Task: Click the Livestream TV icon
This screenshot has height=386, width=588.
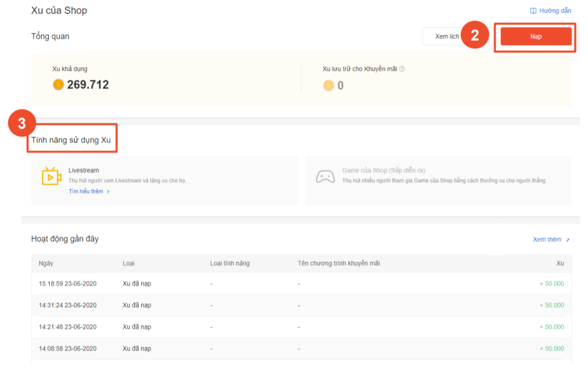Action: [x=51, y=177]
